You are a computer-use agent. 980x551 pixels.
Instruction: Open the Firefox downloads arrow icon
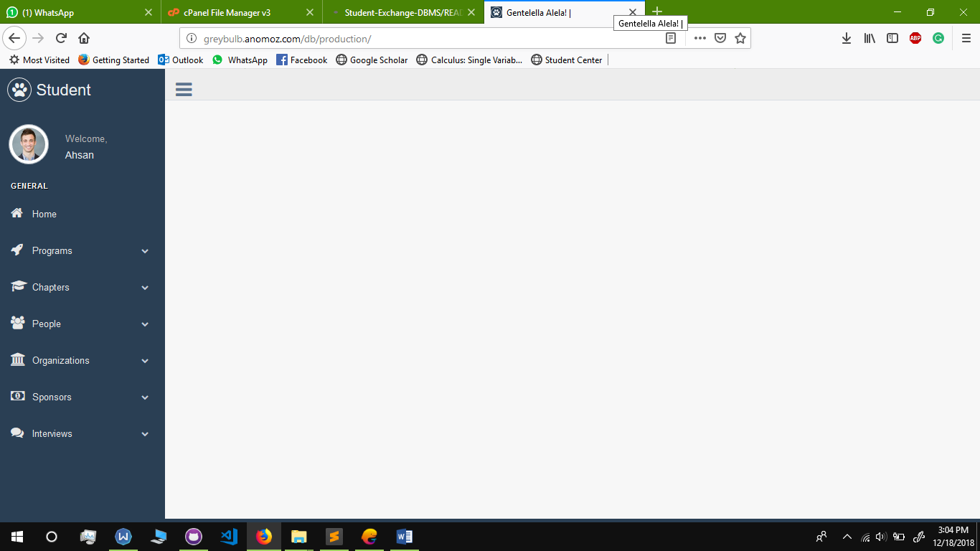(x=847, y=38)
